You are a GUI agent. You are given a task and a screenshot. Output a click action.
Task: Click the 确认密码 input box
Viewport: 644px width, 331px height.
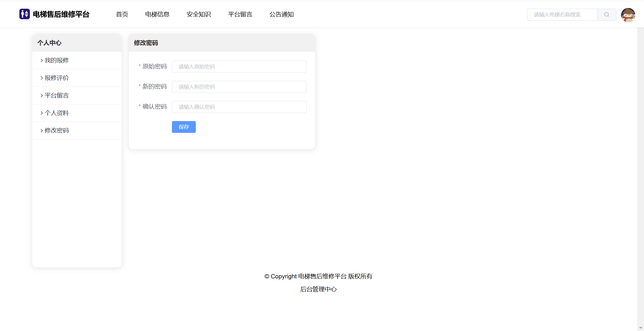point(239,107)
